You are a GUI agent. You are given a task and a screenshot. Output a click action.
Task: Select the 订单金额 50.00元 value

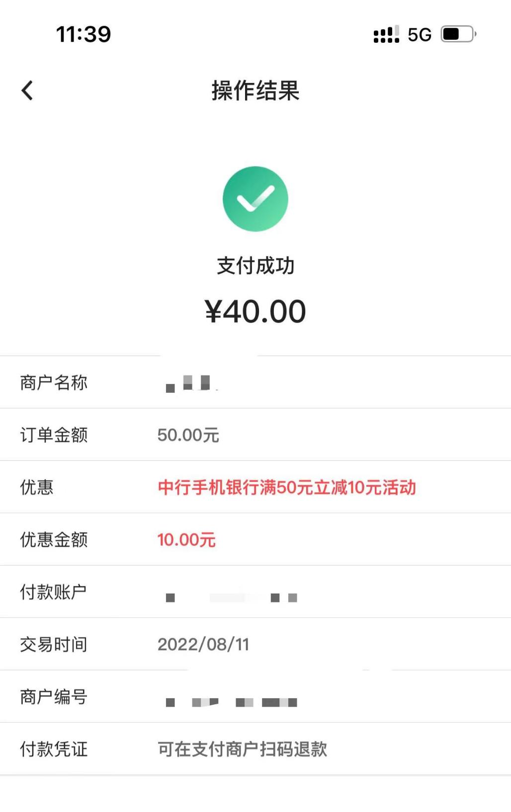pyautogui.click(x=188, y=435)
